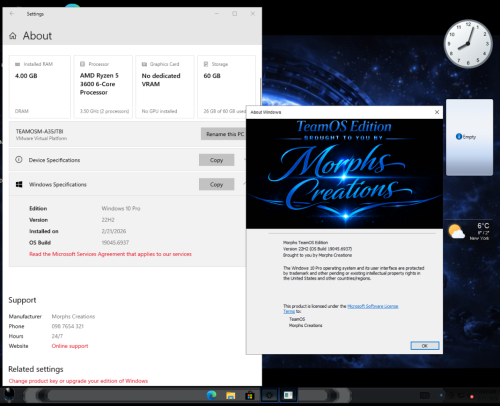Open the Start menu alien logo
Image resolution: width=500 pixels, height=406 pixels.
click(9, 395)
